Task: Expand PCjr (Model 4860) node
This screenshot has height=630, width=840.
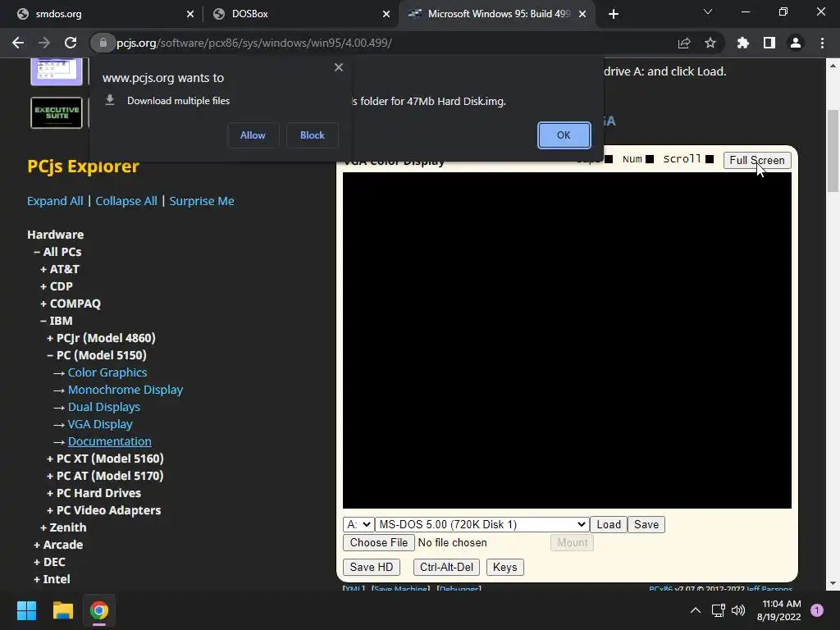Action: click(101, 338)
